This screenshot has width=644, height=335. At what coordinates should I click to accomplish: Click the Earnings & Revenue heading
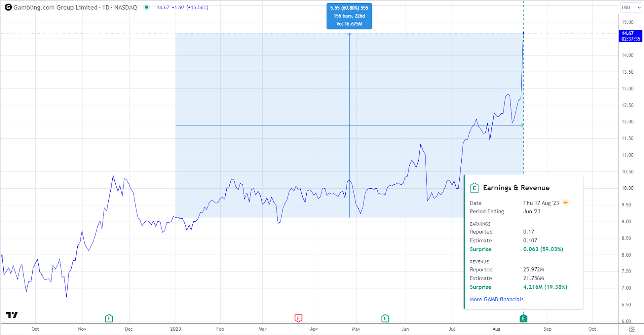point(516,188)
